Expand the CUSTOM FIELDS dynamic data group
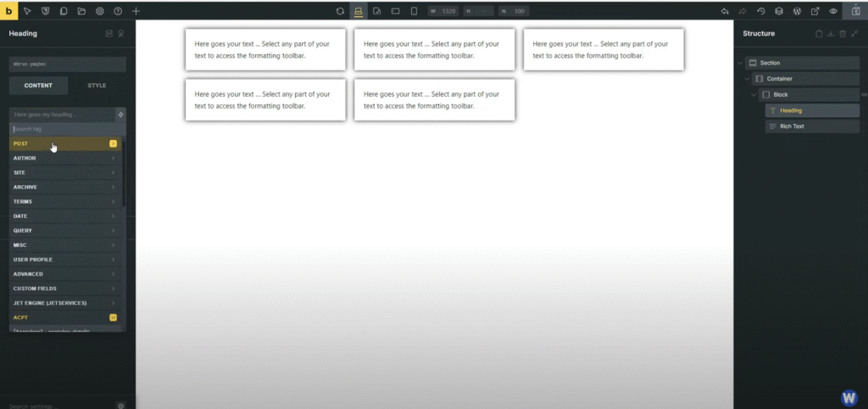 (65, 289)
